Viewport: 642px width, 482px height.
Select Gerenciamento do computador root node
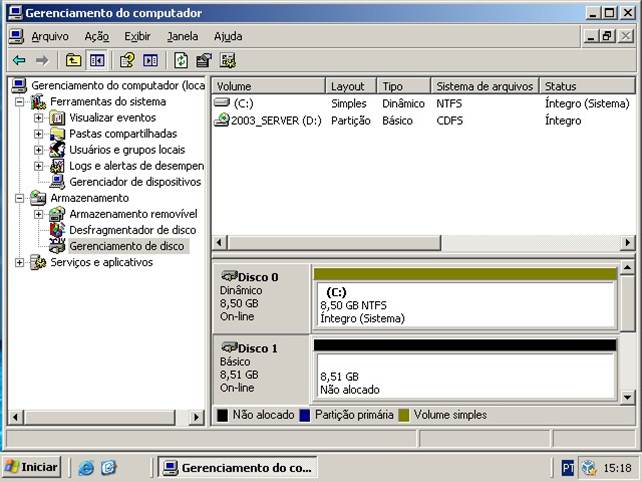[x=118, y=86]
